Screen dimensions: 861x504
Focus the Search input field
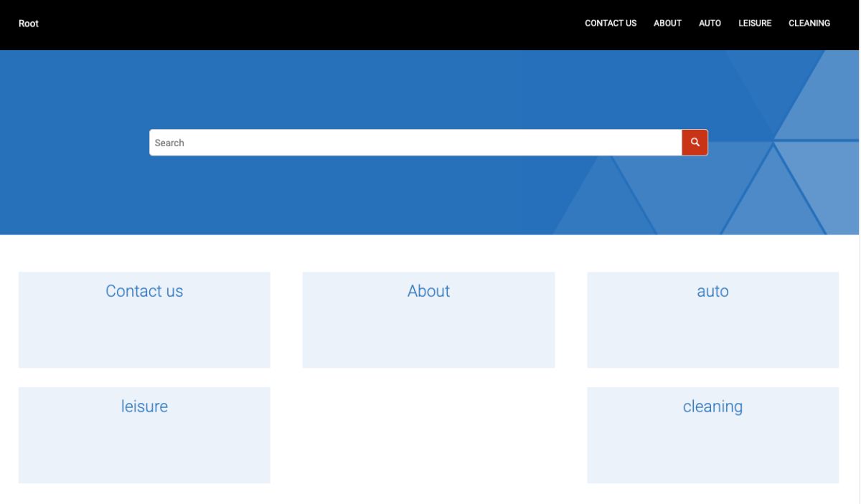point(415,143)
